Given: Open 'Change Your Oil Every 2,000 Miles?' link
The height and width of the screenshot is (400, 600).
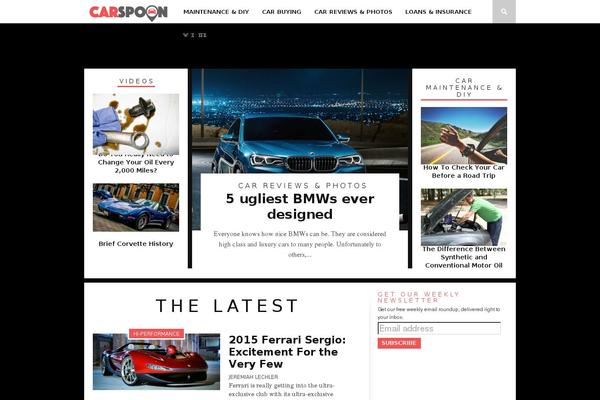Looking at the screenshot, I should point(136,164).
